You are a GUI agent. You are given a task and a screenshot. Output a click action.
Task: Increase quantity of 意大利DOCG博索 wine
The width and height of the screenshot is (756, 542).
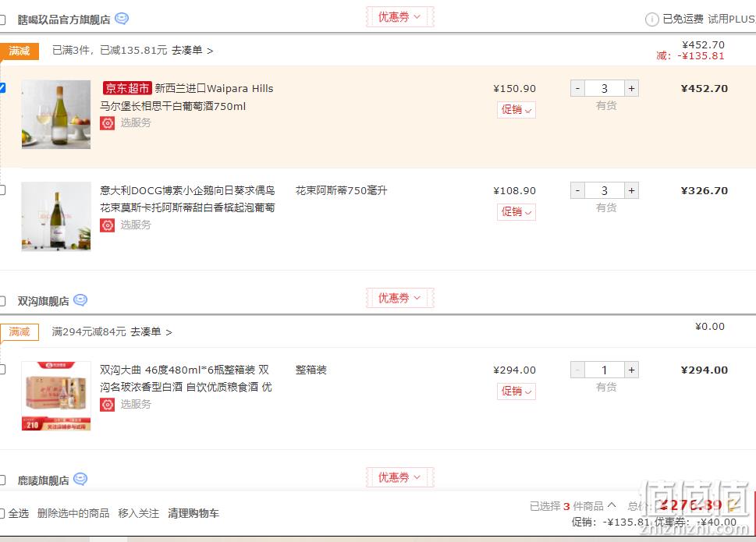point(632,191)
